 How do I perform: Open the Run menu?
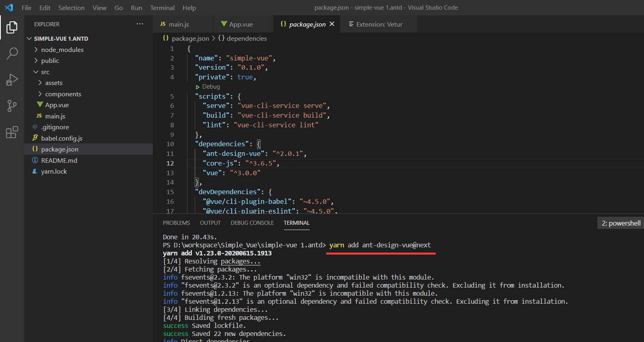136,8
